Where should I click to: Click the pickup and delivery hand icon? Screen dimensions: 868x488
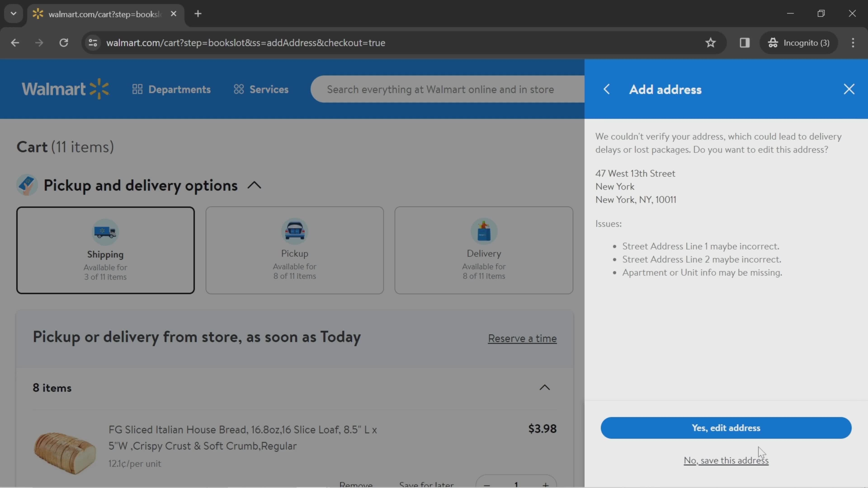27,185
